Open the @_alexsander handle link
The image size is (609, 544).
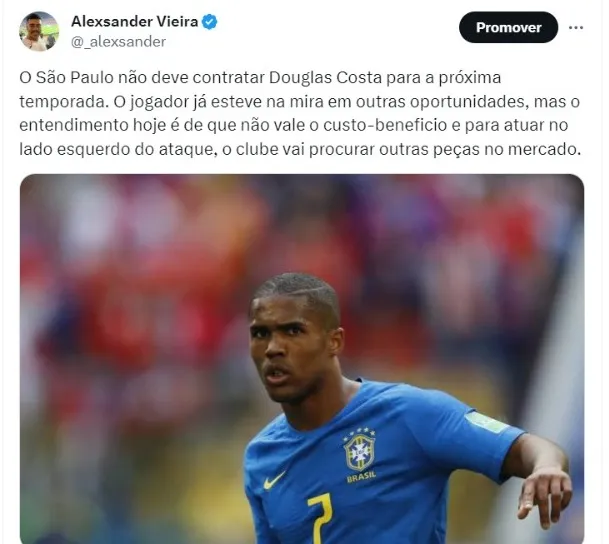click(118, 42)
